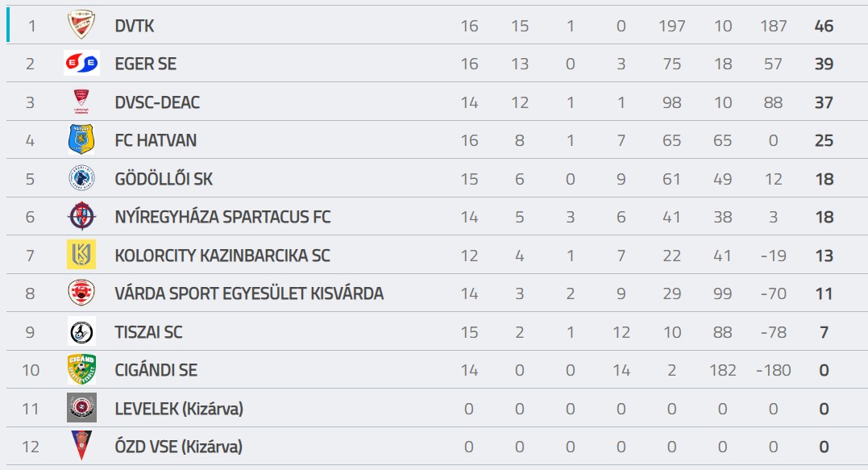Open Nyíregyháza Spartacus FC crest
868x470 pixels.
pyautogui.click(x=81, y=216)
